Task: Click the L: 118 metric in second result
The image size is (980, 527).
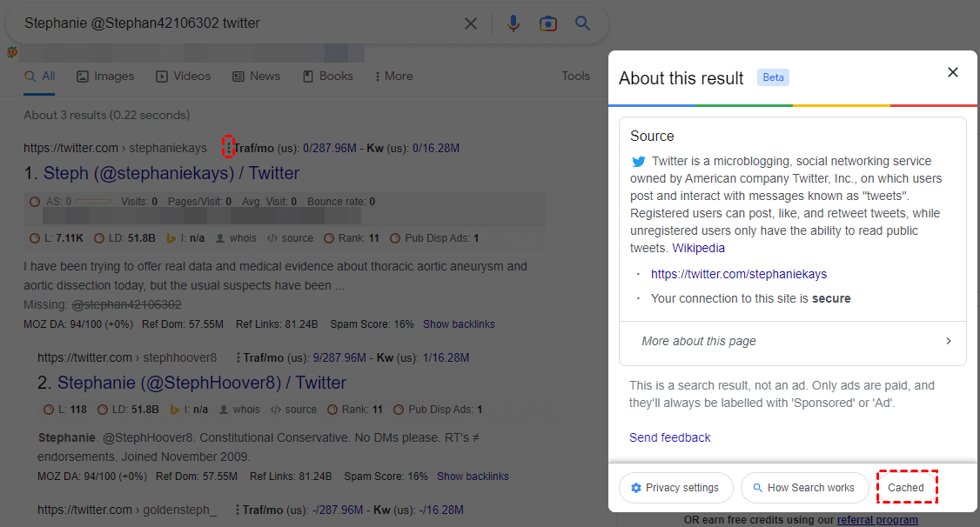Action: (x=65, y=410)
